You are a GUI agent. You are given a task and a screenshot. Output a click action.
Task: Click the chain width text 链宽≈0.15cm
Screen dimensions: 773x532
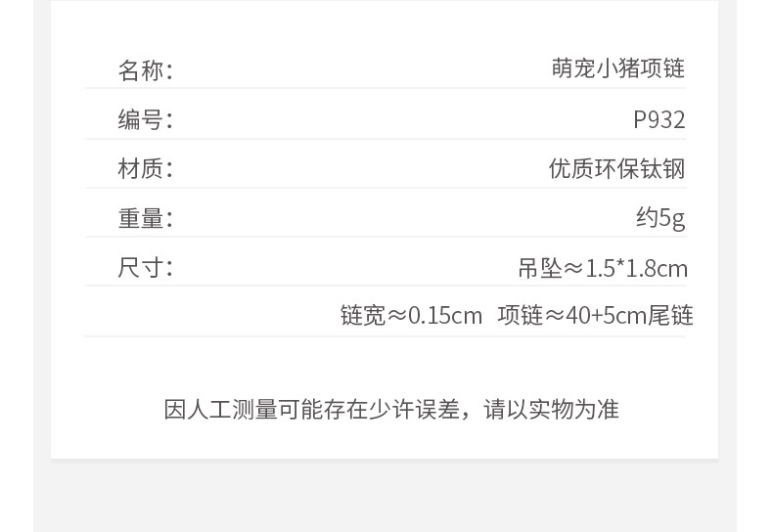pyautogui.click(x=411, y=316)
